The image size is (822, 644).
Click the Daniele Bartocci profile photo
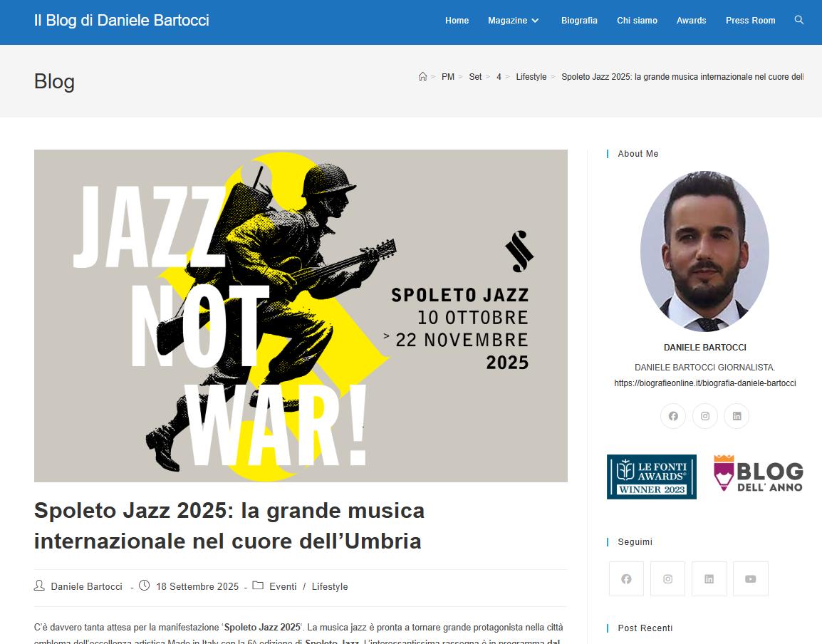(704, 251)
